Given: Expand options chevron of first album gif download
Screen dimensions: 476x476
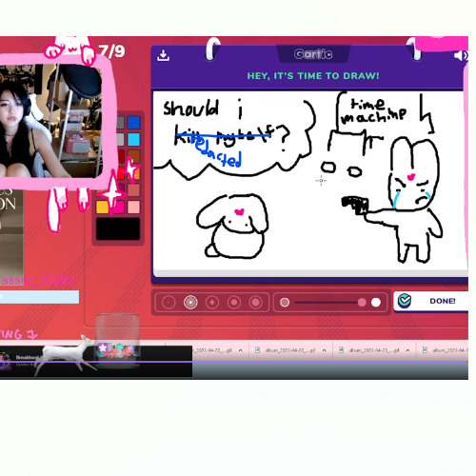Looking at the screenshot, I should click(241, 350).
